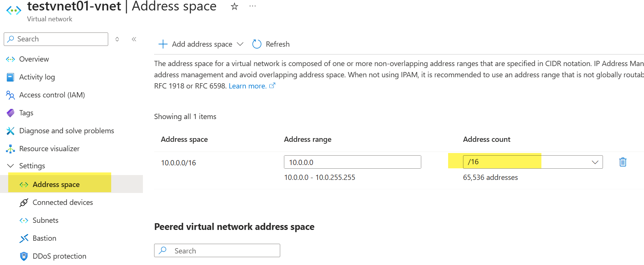Click the 10.0.0.0 - 10.0.255.255 range text
The height and width of the screenshot is (265, 644).
(x=319, y=177)
